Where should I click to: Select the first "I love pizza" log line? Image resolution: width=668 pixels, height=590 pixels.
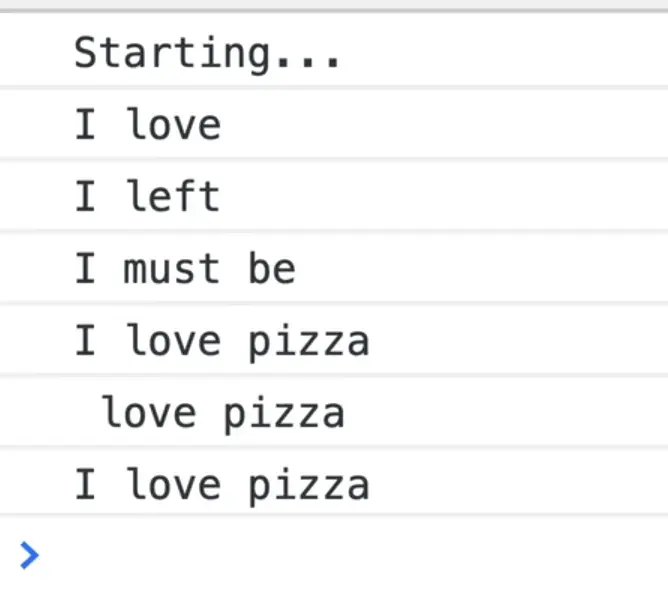click(221, 342)
